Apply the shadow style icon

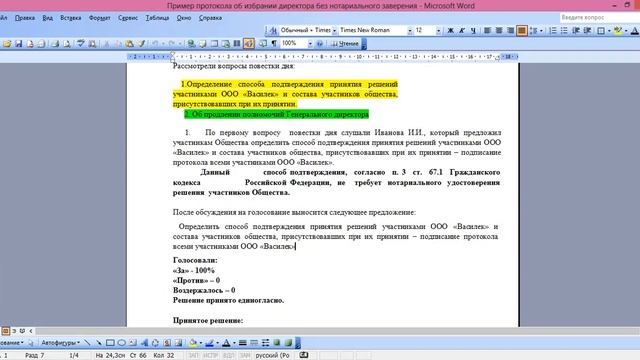(277, 343)
